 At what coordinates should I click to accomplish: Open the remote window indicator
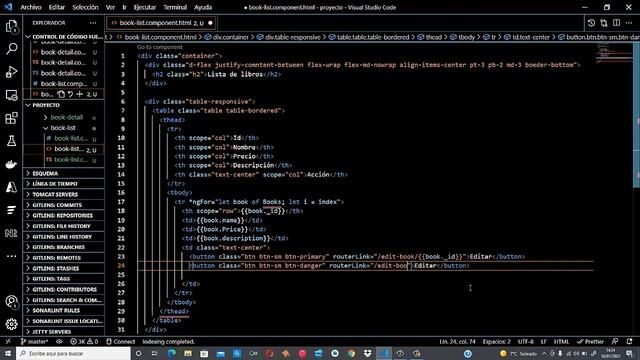pyautogui.click(x=8, y=342)
